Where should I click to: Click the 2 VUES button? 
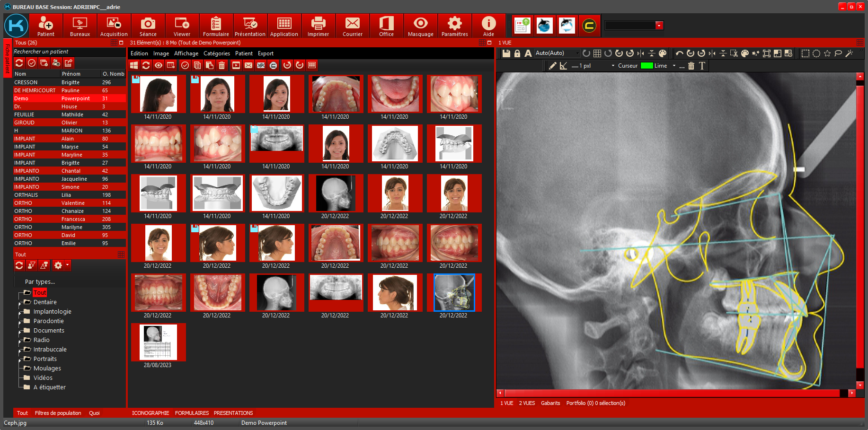(x=527, y=403)
